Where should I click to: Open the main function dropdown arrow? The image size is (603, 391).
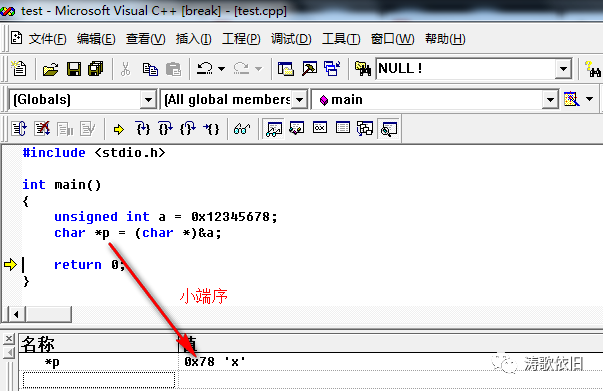point(550,100)
